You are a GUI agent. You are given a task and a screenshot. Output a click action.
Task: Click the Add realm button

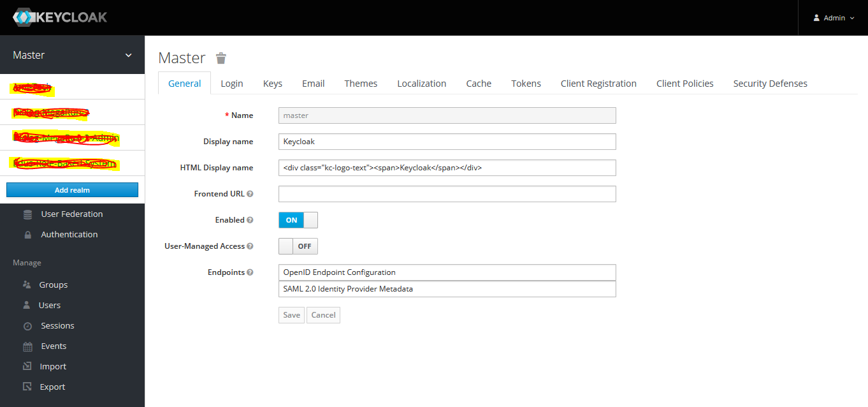tap(72, 190)
